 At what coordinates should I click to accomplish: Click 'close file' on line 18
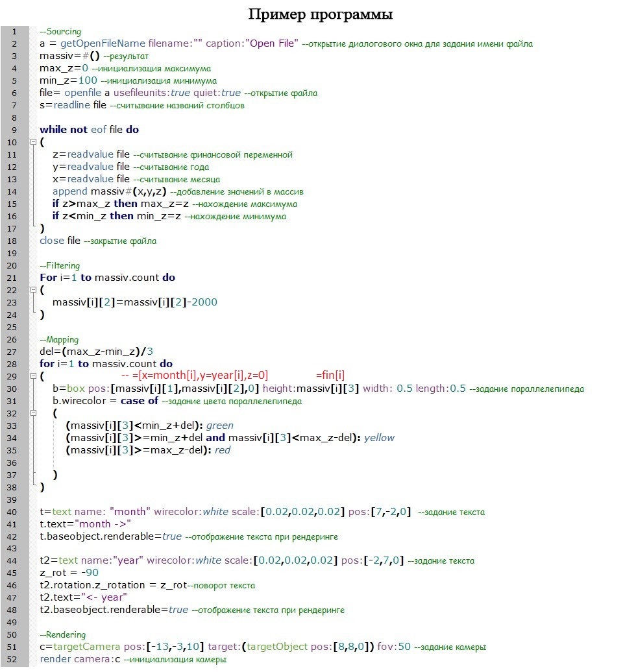(x=60, y=241)
